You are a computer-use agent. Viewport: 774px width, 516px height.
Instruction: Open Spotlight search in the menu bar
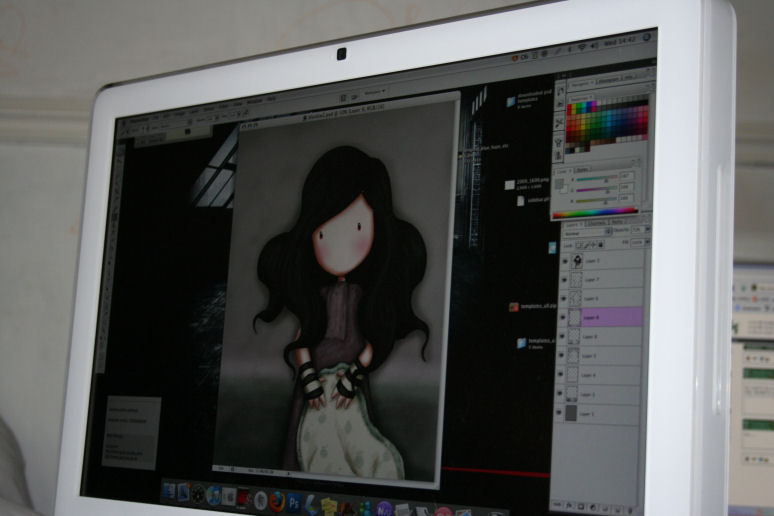[x=647, y=37]
